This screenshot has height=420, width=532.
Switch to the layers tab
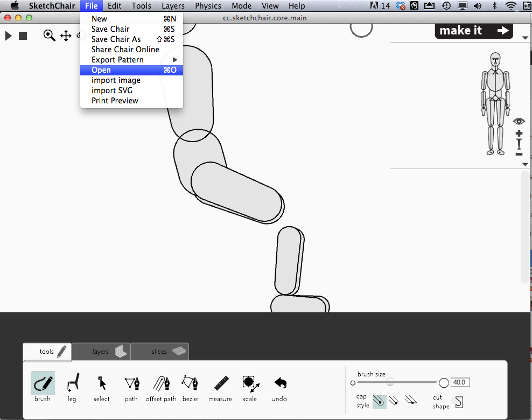(x=101, y=352)
